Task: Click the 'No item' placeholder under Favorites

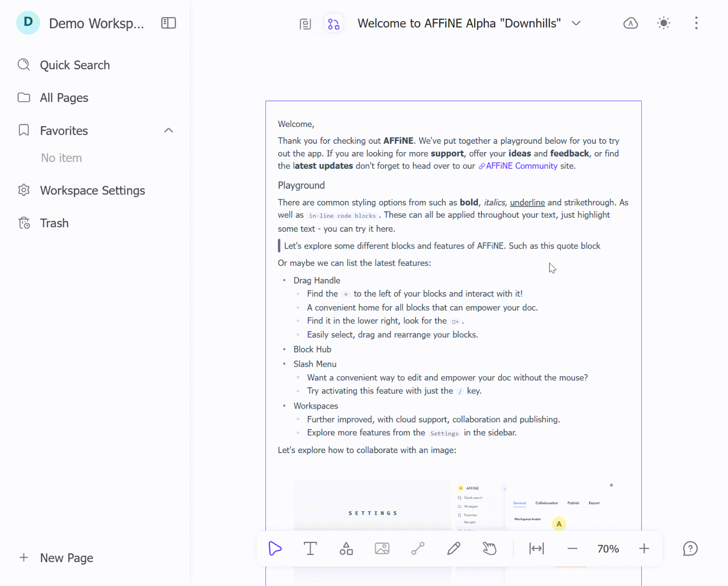Action: 61,158
